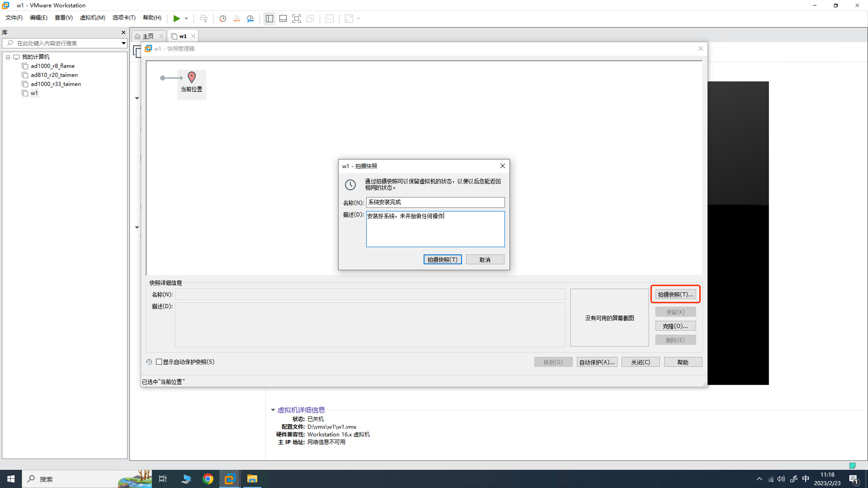Click the snapshot name input field
868x488 pixels.
pyautogui.click(x=435, y=202)
